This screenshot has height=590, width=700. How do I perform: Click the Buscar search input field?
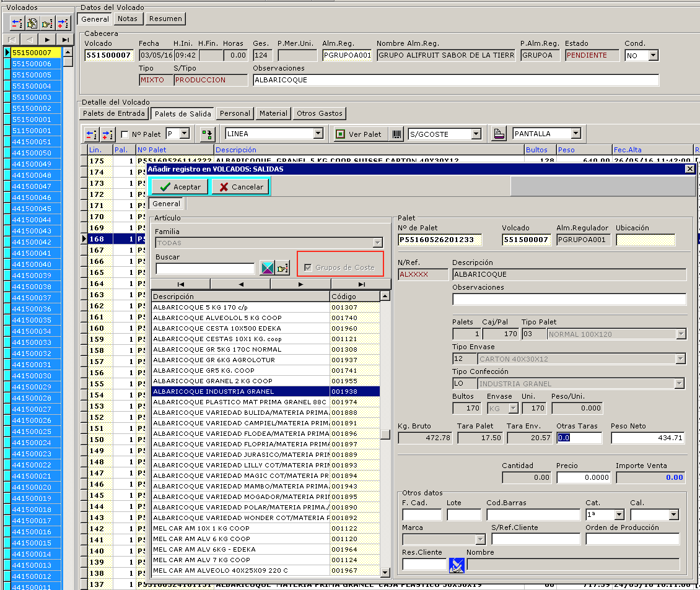tap(205, 269)
